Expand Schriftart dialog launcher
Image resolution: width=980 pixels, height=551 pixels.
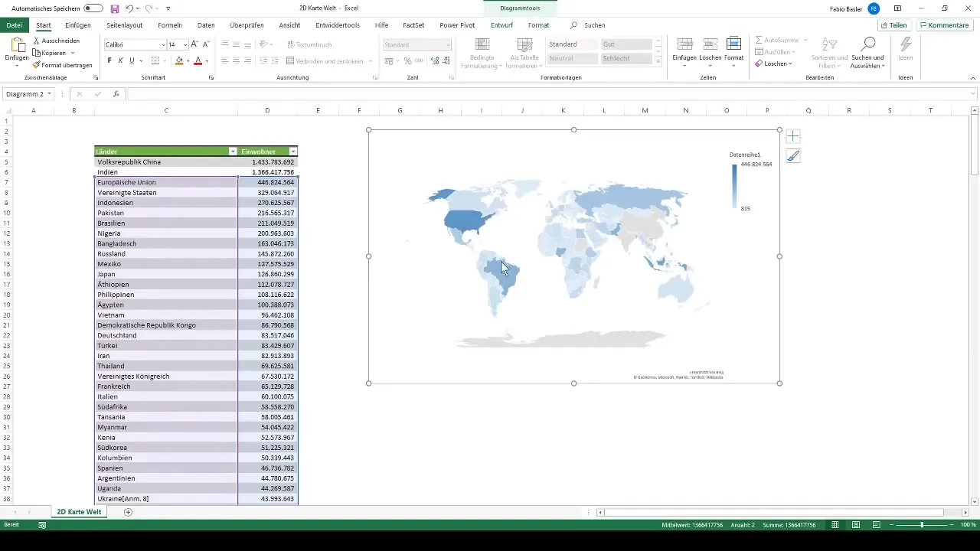pyautogui.click(x=211, y=78)
